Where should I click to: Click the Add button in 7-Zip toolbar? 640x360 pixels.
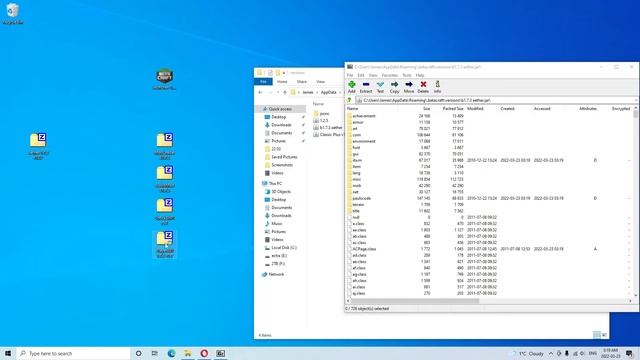tap(351, 87)
